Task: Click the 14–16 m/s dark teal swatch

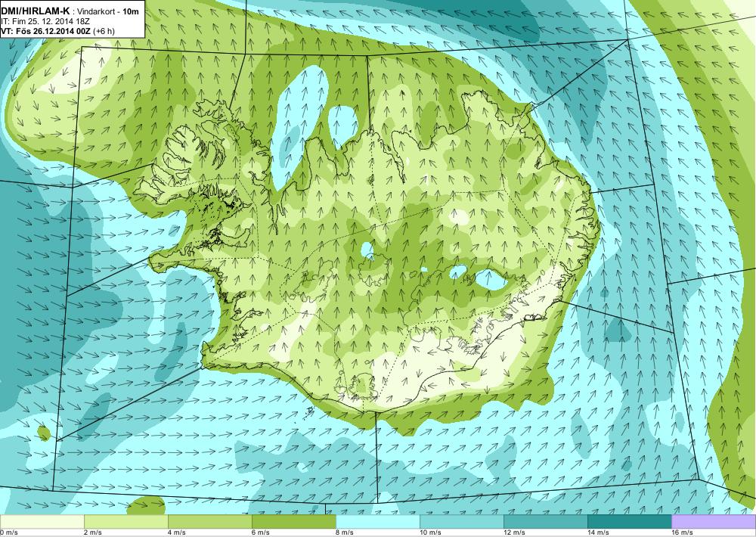Action: [629, 522]
